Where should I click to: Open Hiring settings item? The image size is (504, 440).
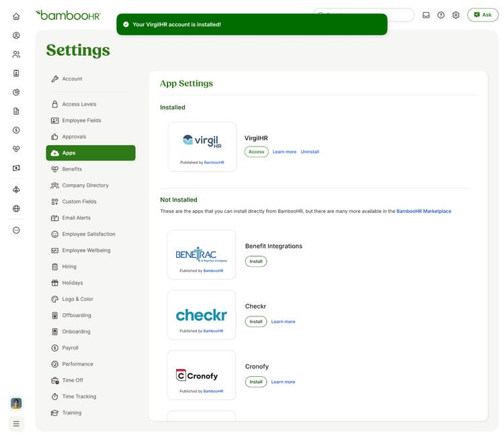91,267
